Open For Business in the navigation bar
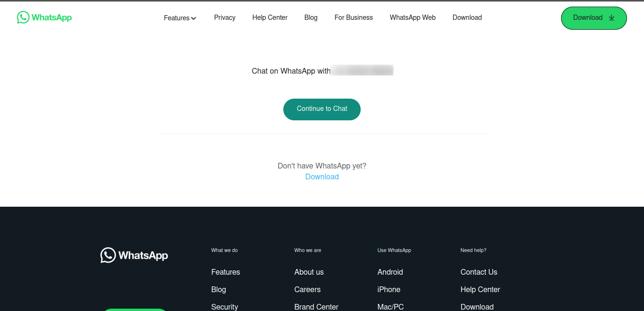 (x=354, y=17)
